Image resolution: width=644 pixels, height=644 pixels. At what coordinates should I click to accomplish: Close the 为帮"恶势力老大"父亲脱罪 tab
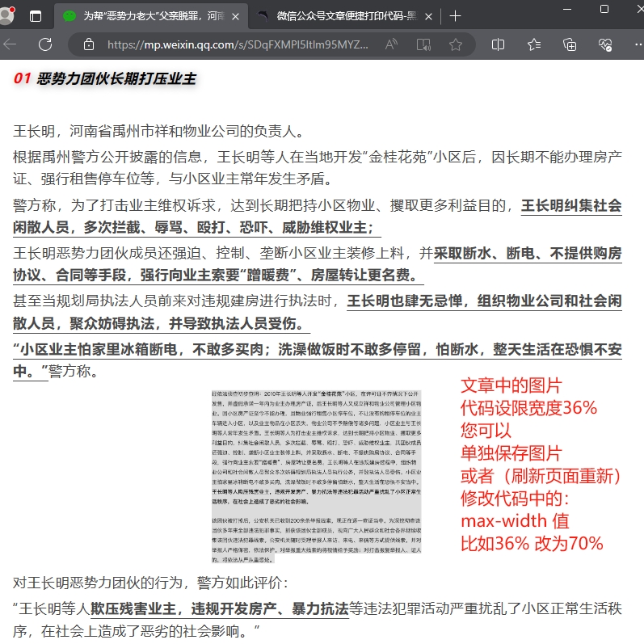coord(235,17)
